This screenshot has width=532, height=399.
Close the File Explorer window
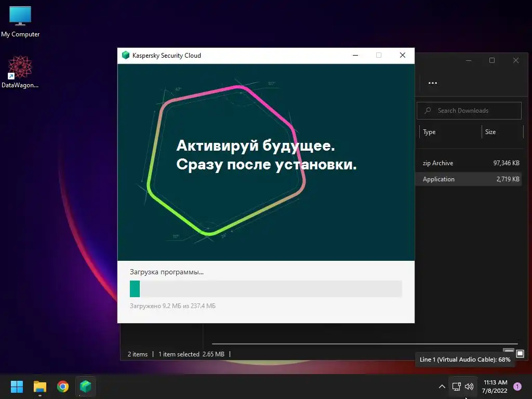click(516, 60)
